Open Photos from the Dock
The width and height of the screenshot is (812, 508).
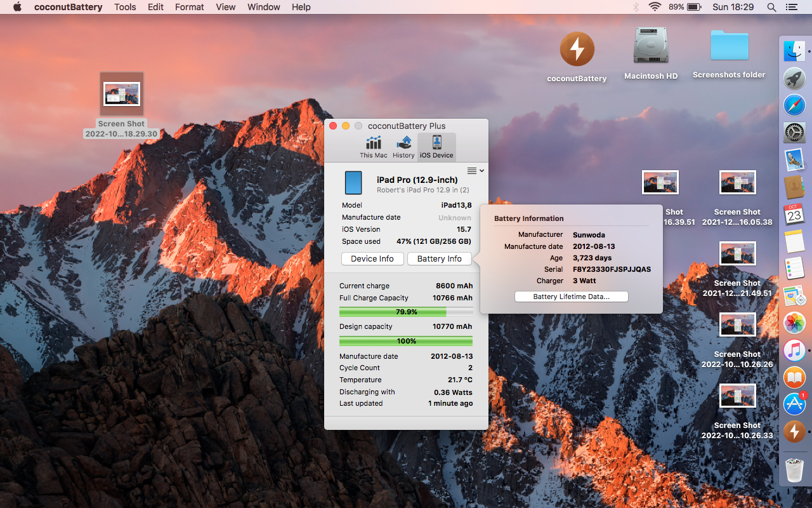[794, 323]
